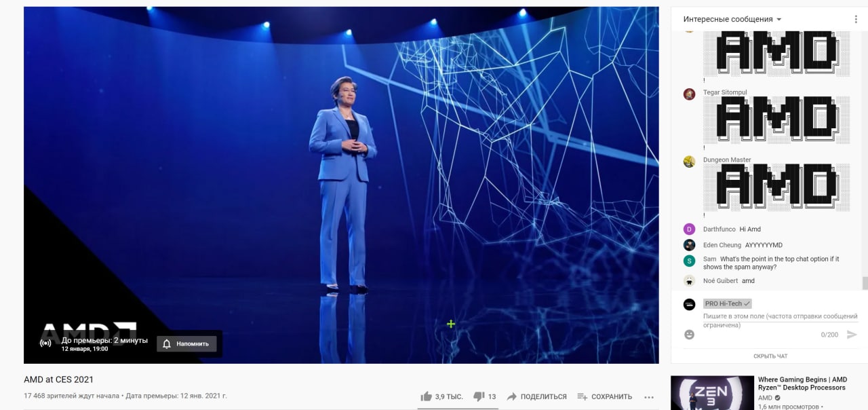Image resolution: width=868 pixels, height=410 pixels.
Task: Click the thumbs-up like icon
Action: (426, 396)
